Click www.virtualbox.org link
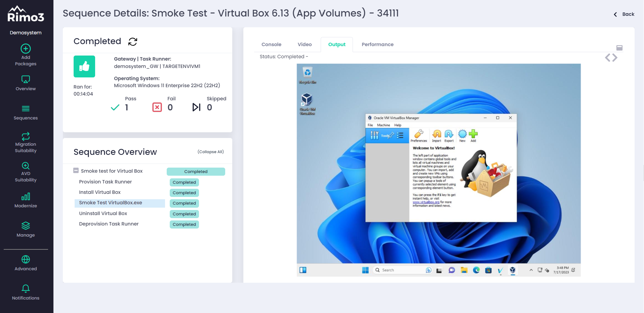The image size is (644, 313). tap(426, 202)
